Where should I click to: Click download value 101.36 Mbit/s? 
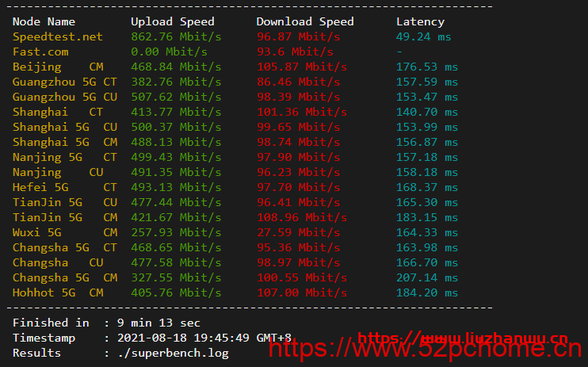tap(301, 112)
